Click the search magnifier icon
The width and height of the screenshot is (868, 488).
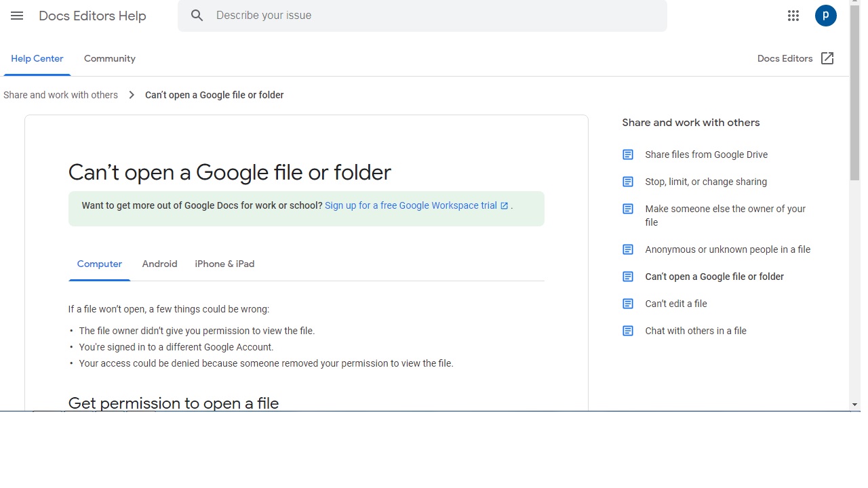197,16
